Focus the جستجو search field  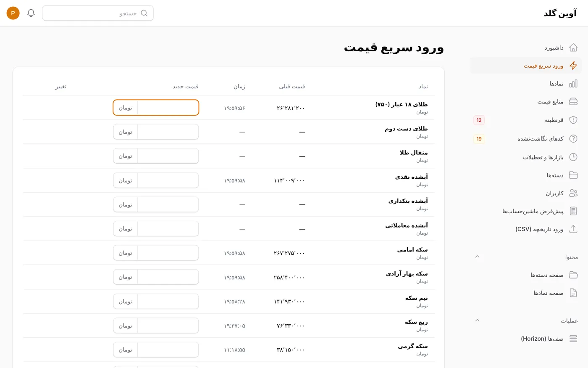[x=98, y=13]
